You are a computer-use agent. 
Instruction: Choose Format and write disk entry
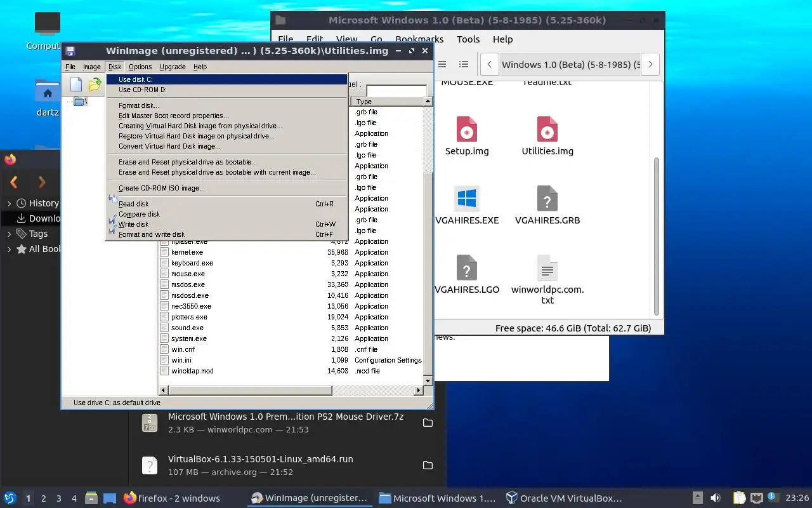pyautogui.click(x=226, y=234)
